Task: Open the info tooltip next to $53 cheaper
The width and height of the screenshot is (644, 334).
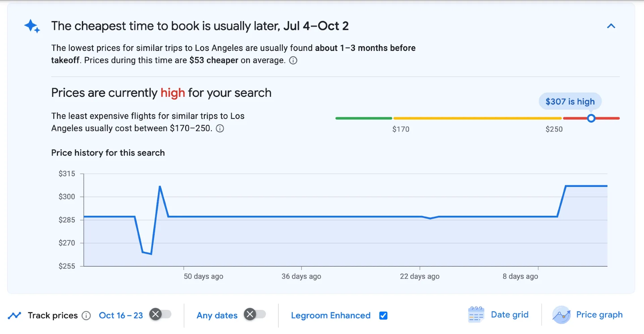Action: click(293, 61)
